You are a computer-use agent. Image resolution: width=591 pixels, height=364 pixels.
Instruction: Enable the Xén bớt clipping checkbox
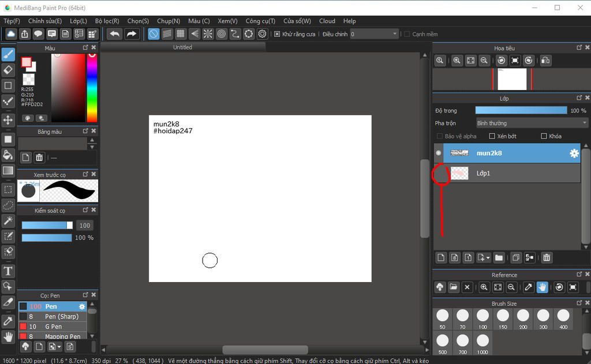click(x=492, y=136)
